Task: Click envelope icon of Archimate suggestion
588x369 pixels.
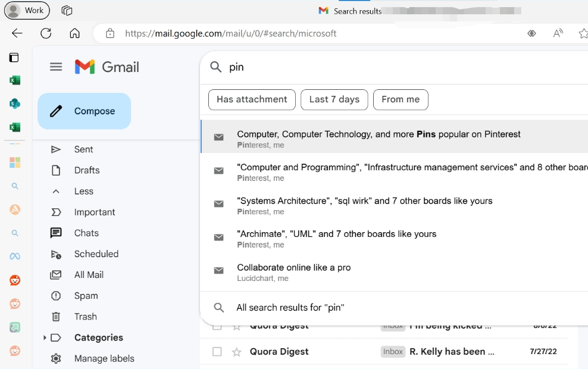Action: coord(218,237)
